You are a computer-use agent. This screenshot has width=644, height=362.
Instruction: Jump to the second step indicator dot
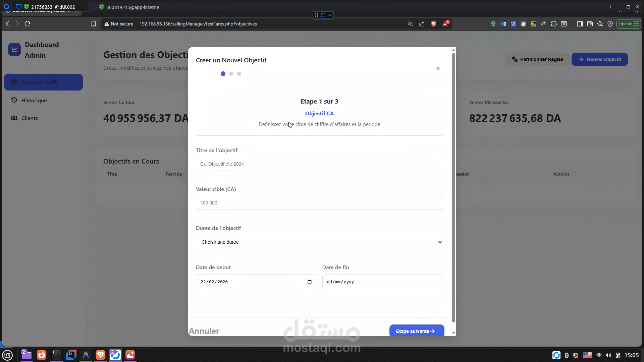pyautogui.click(x=231, y=74)
